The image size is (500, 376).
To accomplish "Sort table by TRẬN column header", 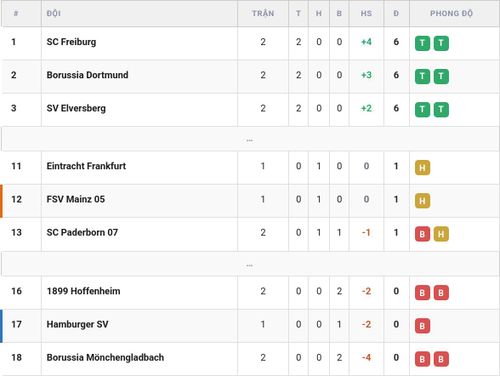I will tap(263, 13).
